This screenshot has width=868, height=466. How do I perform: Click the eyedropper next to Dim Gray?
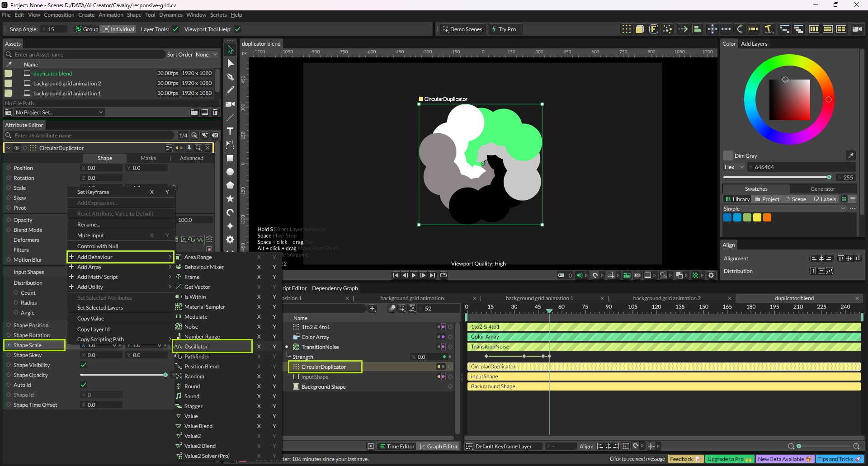tap(850, 155)
